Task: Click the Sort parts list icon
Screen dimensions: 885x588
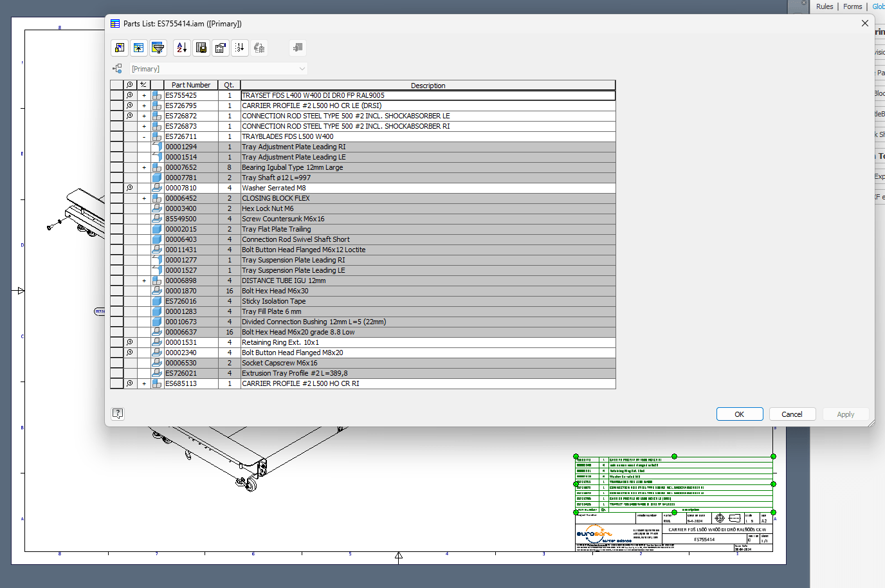Action: point(181,47)
